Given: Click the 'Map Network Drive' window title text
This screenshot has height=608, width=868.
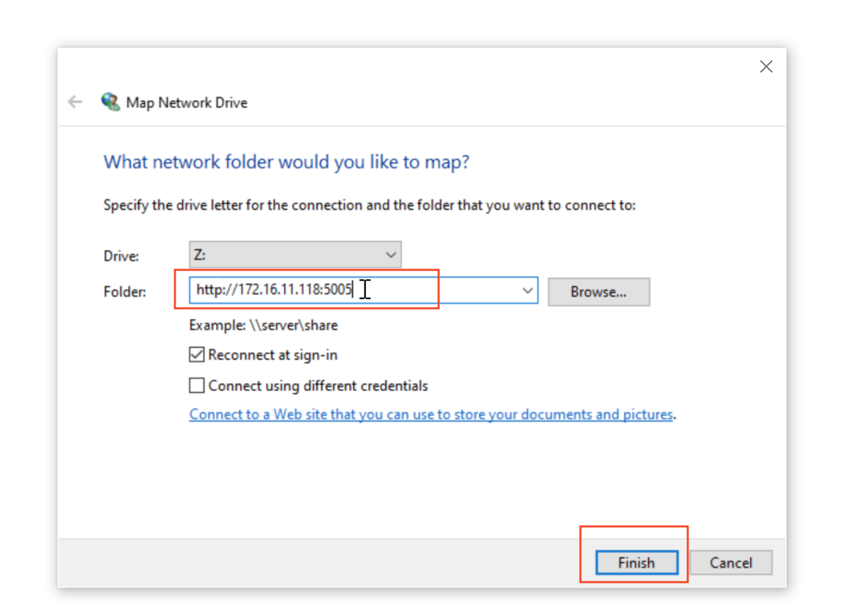Looking at the screenshot, I should 186,103.
